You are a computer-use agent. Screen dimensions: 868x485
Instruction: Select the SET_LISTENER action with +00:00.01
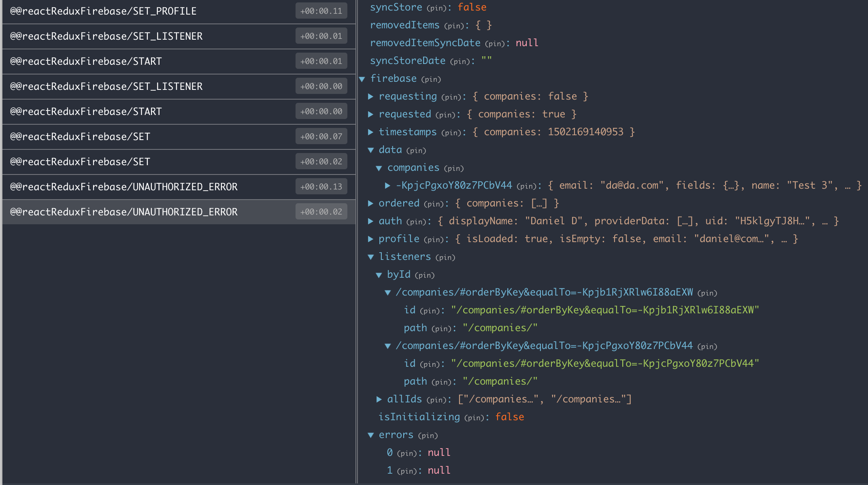click(179, 36)
